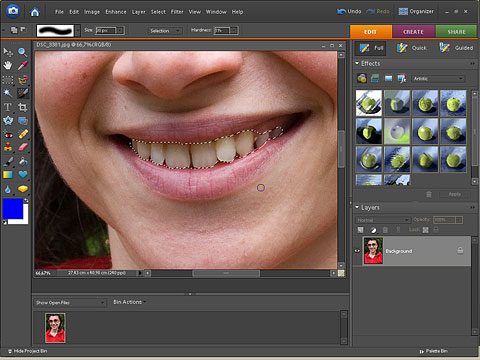Select the yellow Sponge tool

click(22, 189)
